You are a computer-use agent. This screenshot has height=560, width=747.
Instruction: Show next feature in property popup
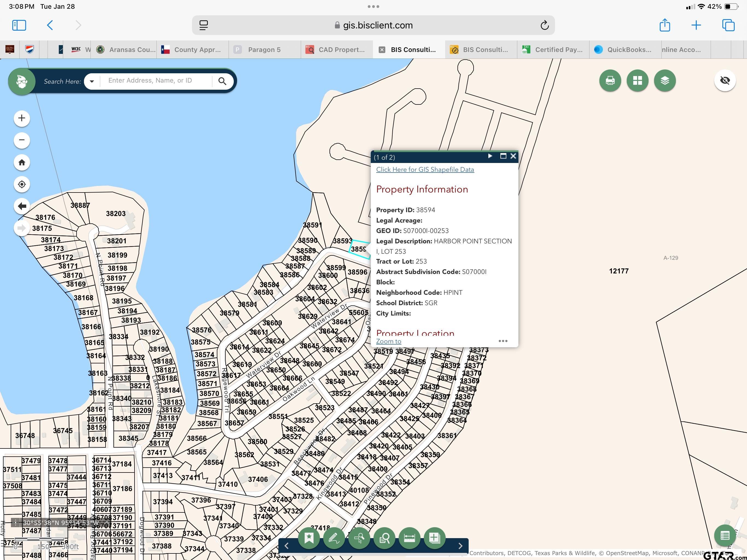(490, 156)
